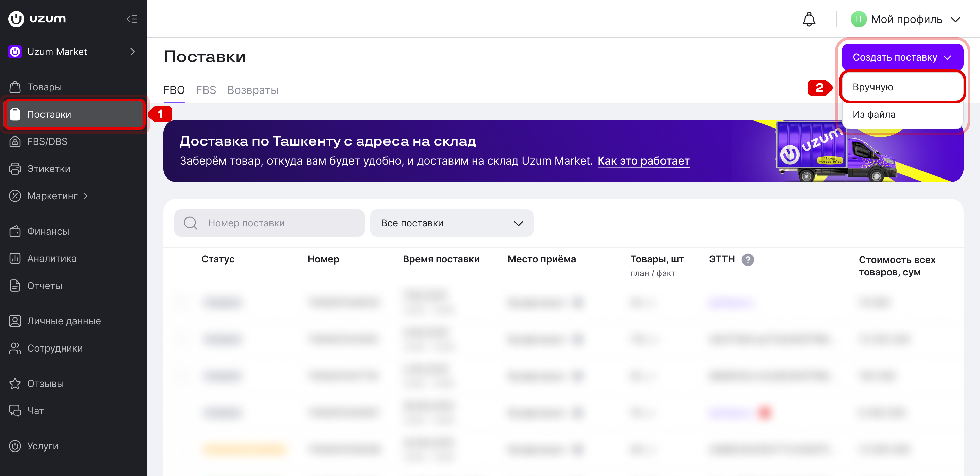This screenshot has width=980, height=476.
Task: Choose Из файла from the create menu
Action: pyautogui.click(x=902, y=115)
